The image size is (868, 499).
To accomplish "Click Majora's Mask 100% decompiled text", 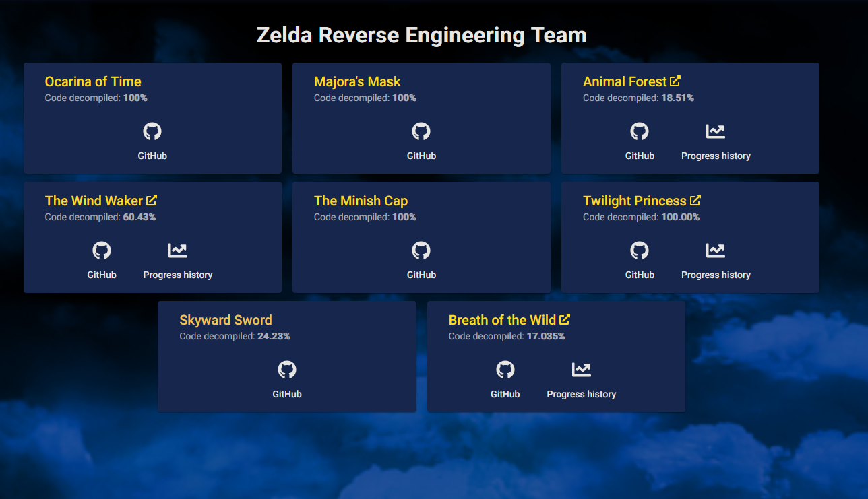I will point(404,98).
